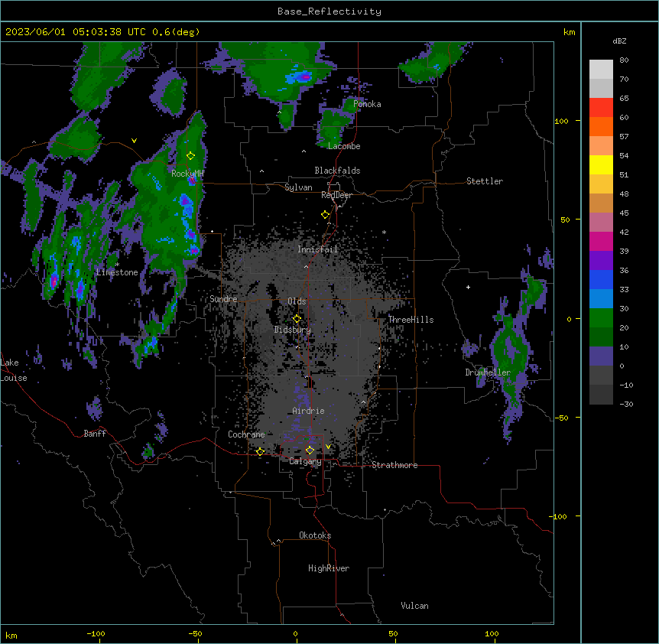
Task: Select the RedDeer city label
Action: pyautogui.click(x=336, y=195)
